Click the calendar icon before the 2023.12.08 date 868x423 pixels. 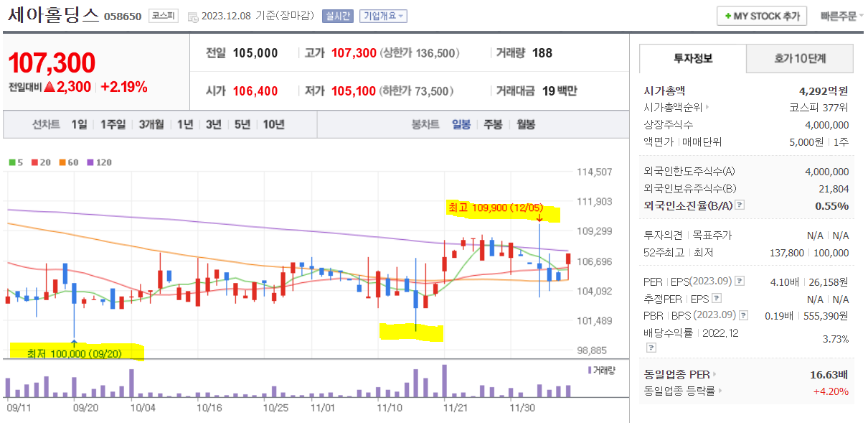pyautogui.click(x=192, y=17)
